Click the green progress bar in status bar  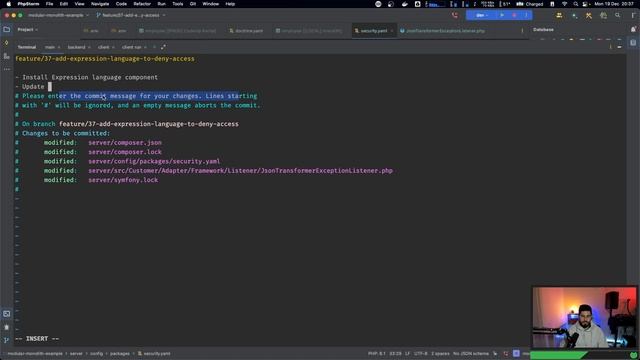coord(558,355)
